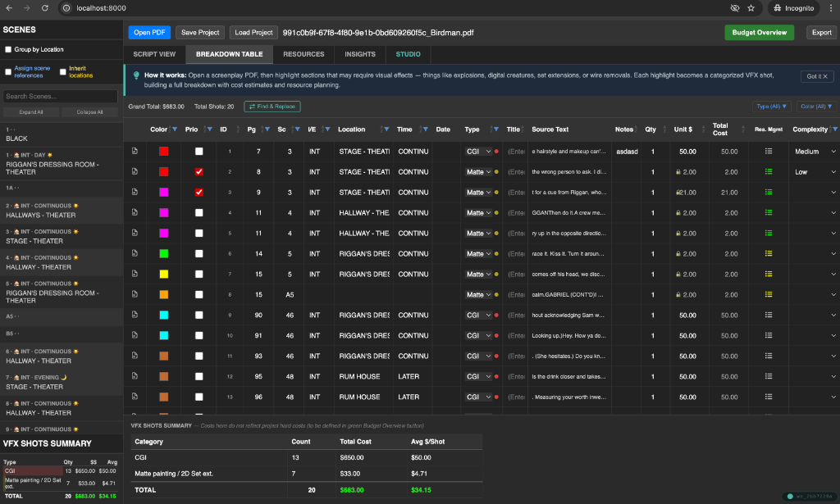Screen dimensions: 840x504
Task: Toggle Inherit locations checkbox
Action: point(63,72)
